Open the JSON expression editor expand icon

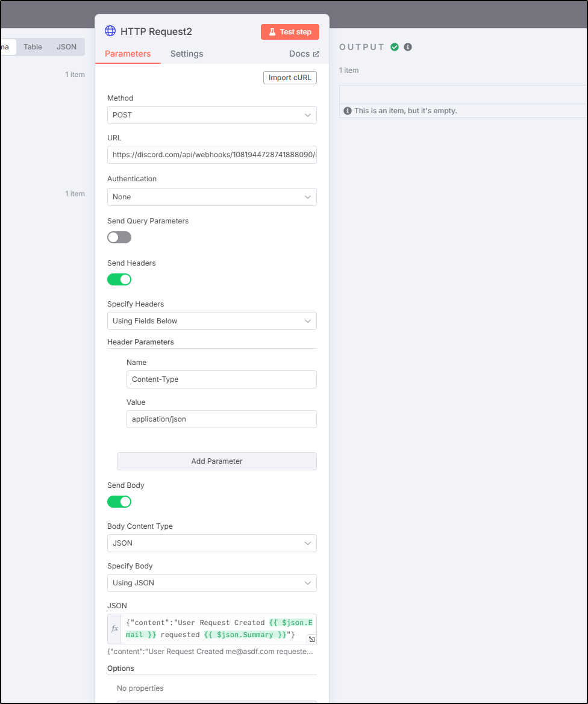tap(311, 639)
